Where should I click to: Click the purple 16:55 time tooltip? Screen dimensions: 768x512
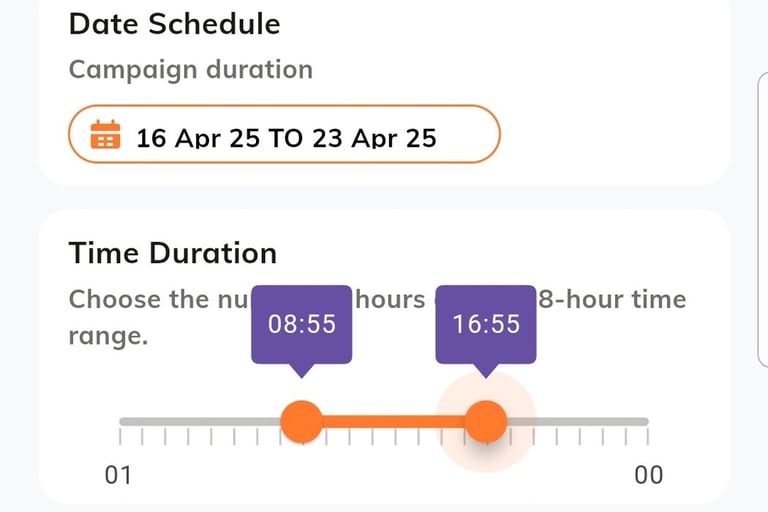[486, 324]
